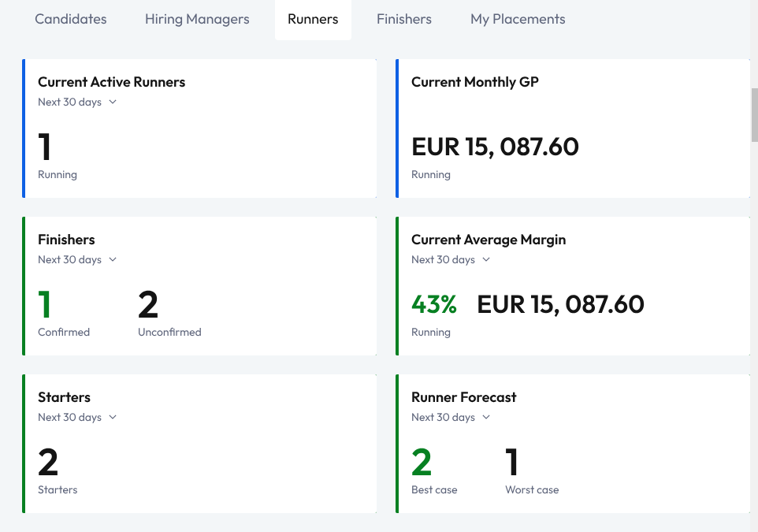Select the Best case forecast number
The image size is (758, 532).
coord(422,463)
